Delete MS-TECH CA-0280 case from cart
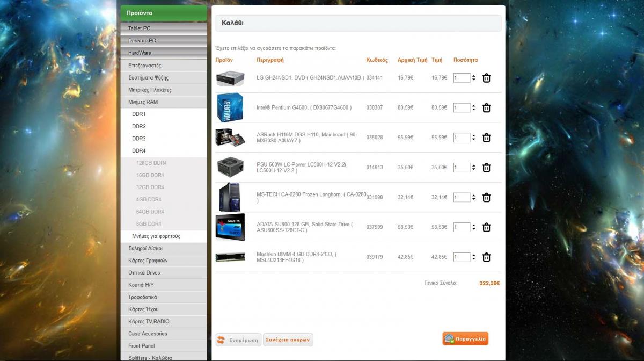This screenshot has height=361, width=644. (486, 198)
